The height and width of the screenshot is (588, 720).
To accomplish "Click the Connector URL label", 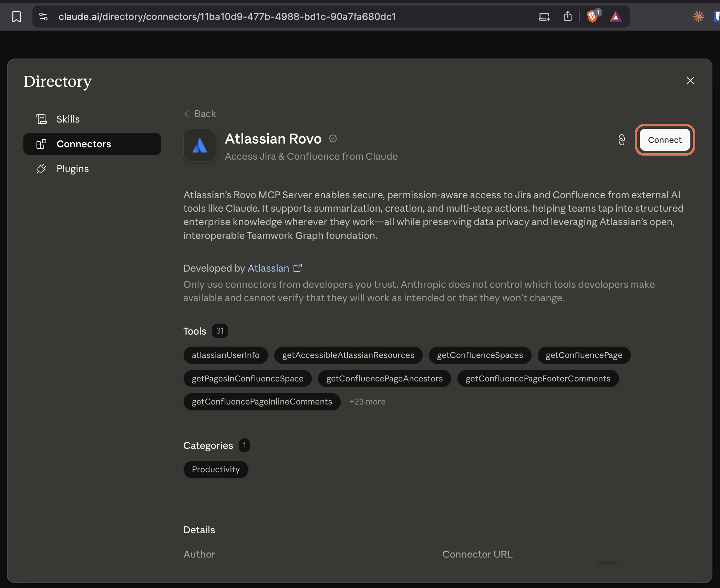I will coord(477,554).
